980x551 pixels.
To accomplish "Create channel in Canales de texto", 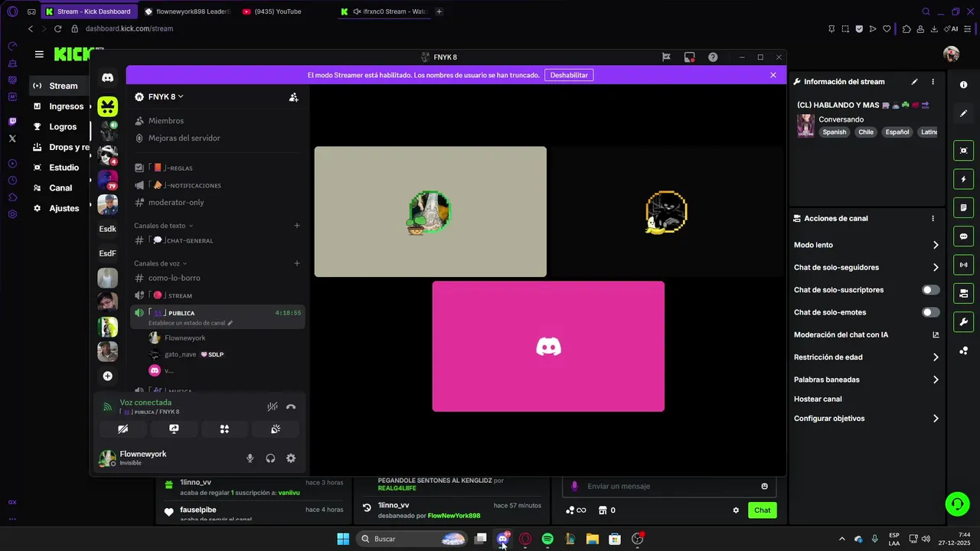I will (x=297, y=226).
